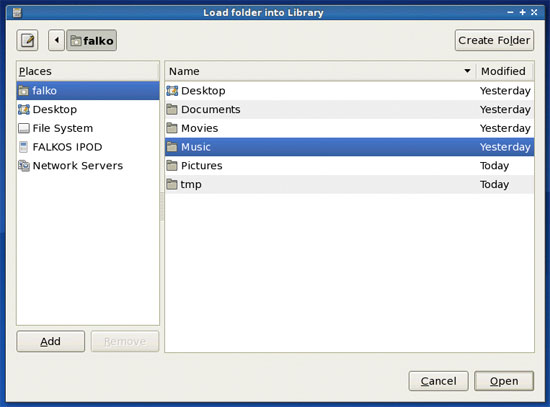Click the sort arrow in Name header
Image resolution: width=550 pixels, height=407 pixels.
467,71
